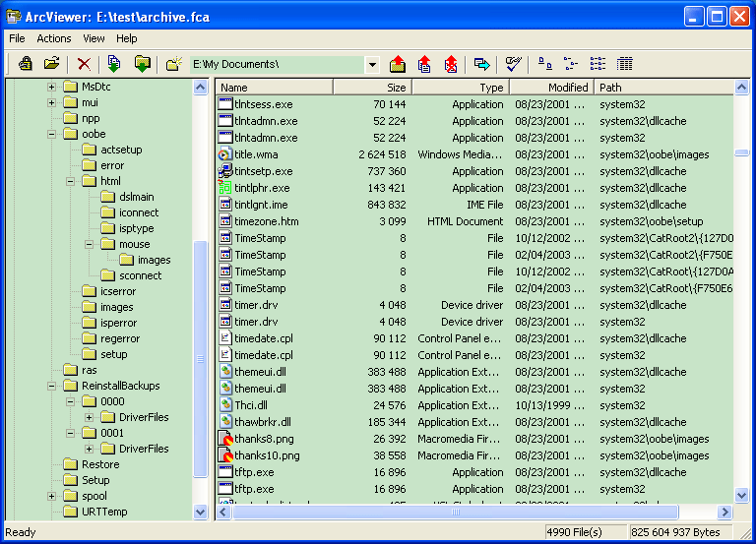Open the View menu

tap(94, 38)
